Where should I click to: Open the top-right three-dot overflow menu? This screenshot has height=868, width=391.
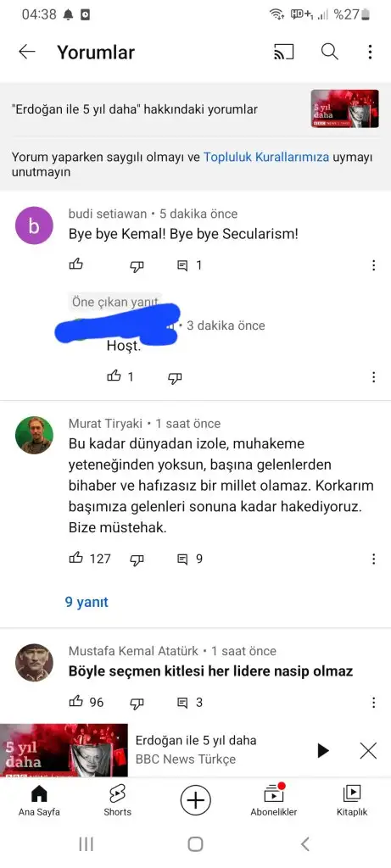tap(370, 52)
